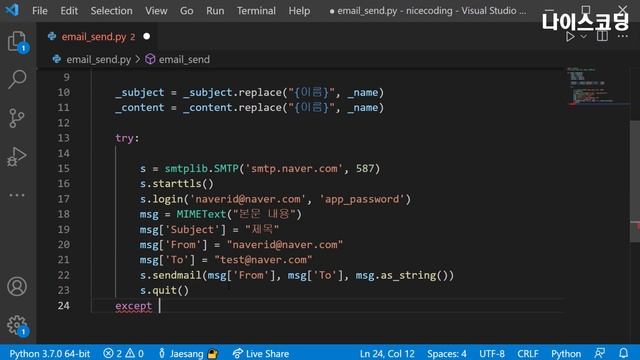
Task: Click line number 13 in gutter
Action: point(63,138)
